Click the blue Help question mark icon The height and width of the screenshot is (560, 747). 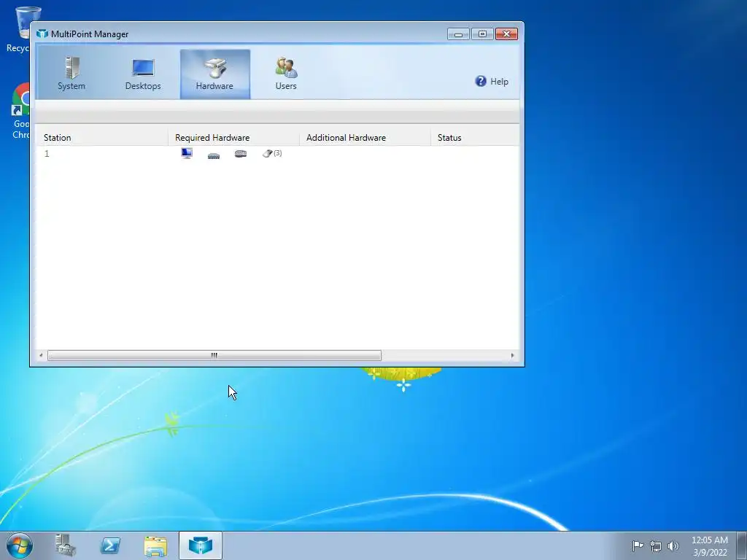click(481, 82)
